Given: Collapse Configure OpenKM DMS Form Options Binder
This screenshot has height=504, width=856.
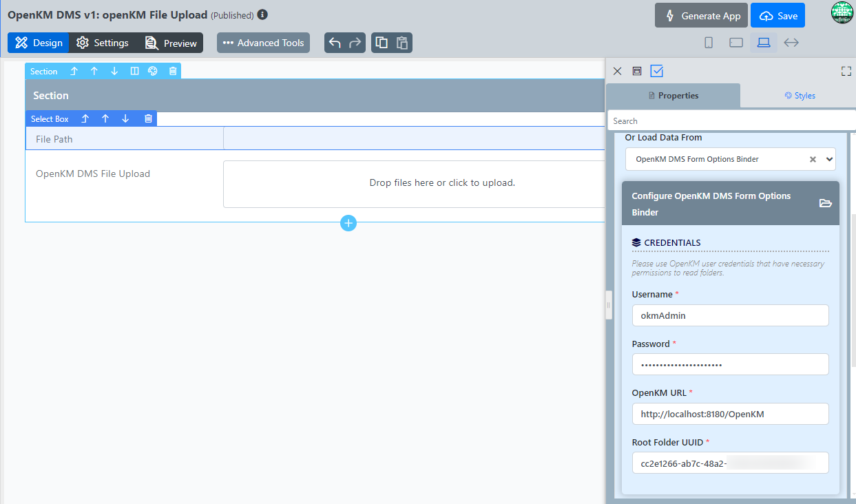Looking at the screenshot, I should 825,203.
